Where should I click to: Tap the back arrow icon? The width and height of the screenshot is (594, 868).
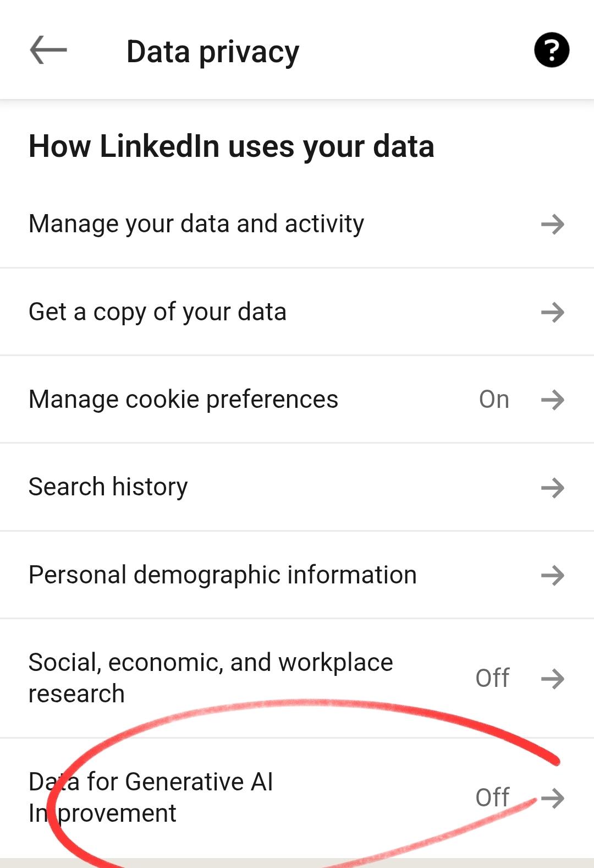click(48, 50)
